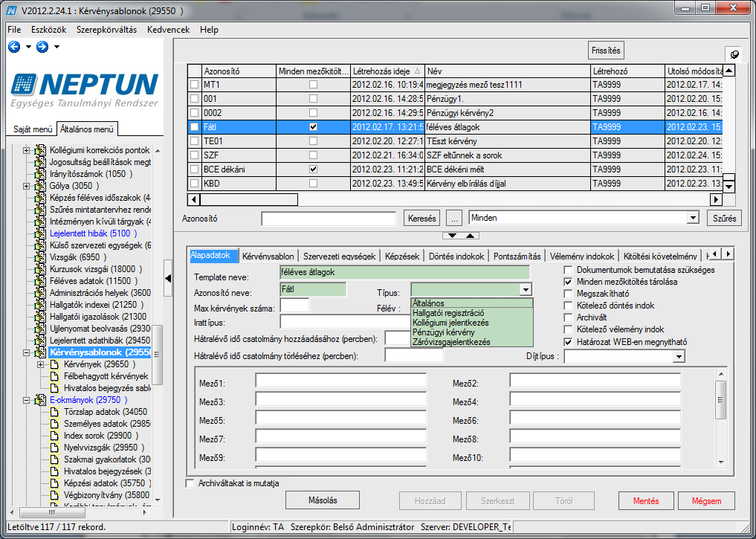Expand the Kollégiumi korrekciós pontok node

[27, 150]
